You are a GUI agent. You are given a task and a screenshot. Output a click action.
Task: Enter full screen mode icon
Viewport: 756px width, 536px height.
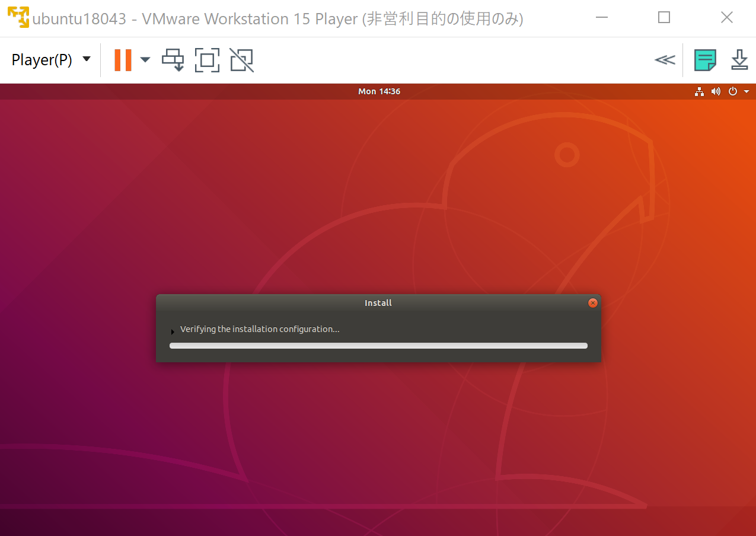tap(207, 60)
